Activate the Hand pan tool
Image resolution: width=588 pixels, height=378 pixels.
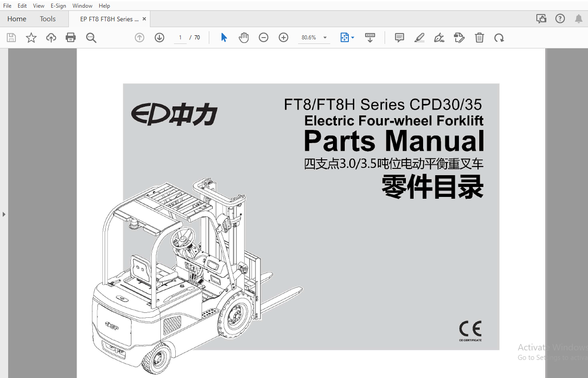[x=244, y=38]
